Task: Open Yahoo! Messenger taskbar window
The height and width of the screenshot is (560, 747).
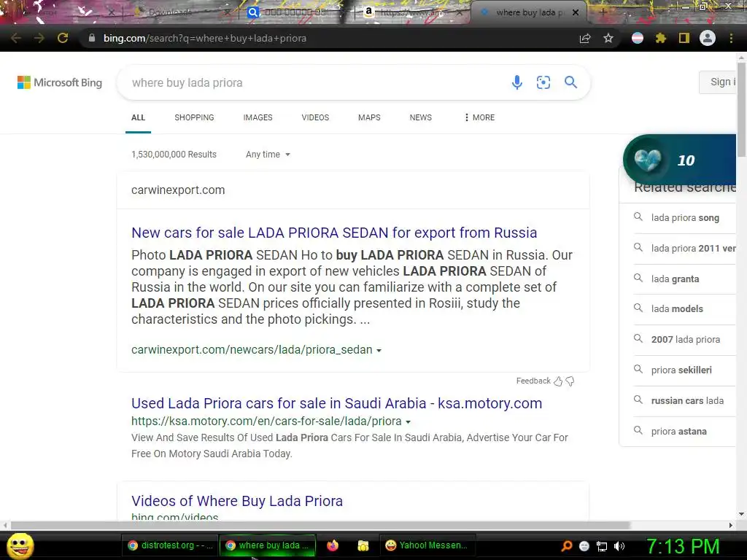Action: click(427, 545)
